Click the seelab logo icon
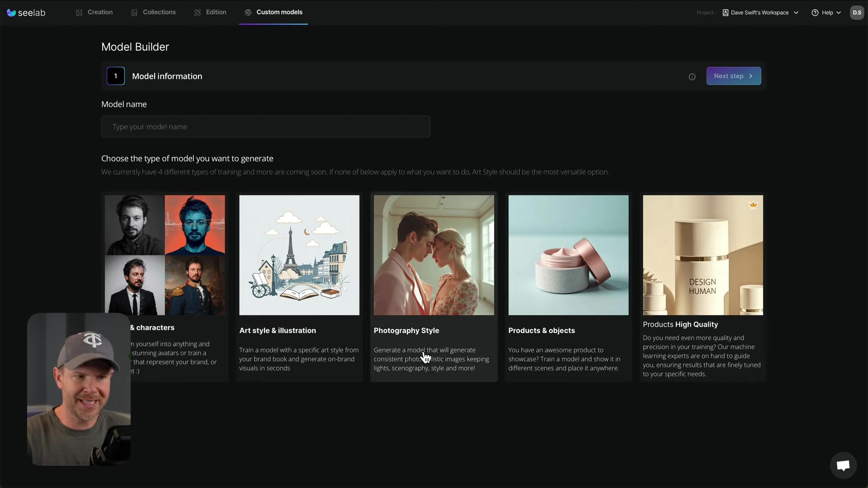Screen dimensions: 868x488 tap(11, 13)
